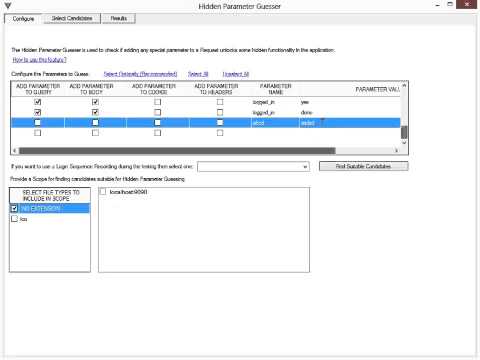Check the localhost:9090 host checkbox
Image resolution: width=480 pixels, height=360 pixels.
[x=103, y=192]
